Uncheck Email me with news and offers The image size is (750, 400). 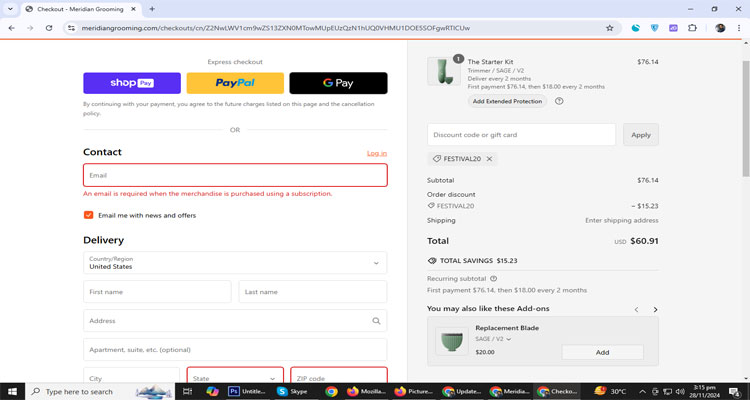(x=88, y=215)
